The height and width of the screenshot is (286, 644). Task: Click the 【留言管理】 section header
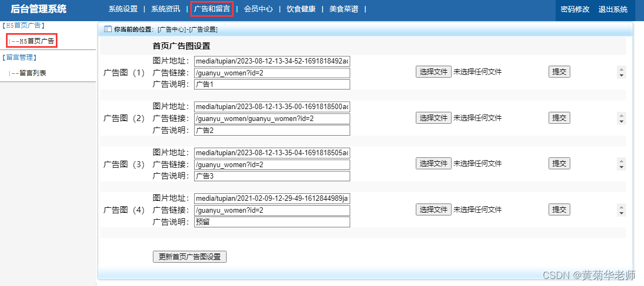tap(20, 58)
